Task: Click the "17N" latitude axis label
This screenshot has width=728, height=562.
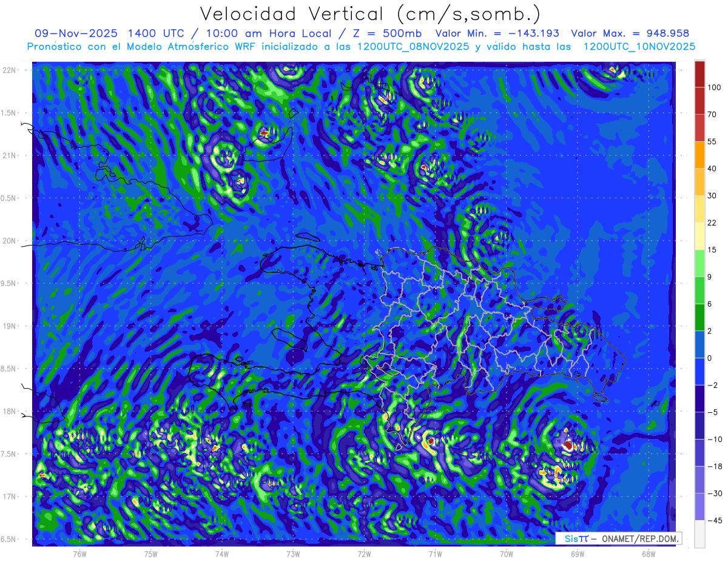Action: click(10, 497)
